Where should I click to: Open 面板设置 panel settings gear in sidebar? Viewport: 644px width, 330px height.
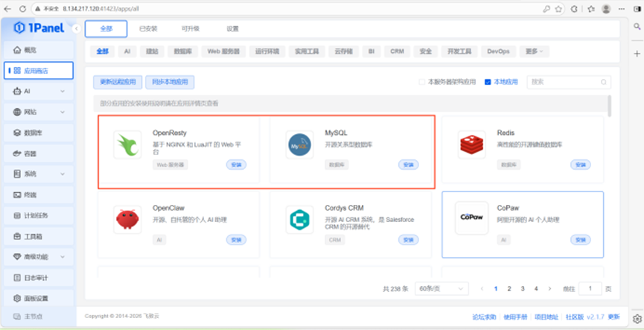pos(17,299)
